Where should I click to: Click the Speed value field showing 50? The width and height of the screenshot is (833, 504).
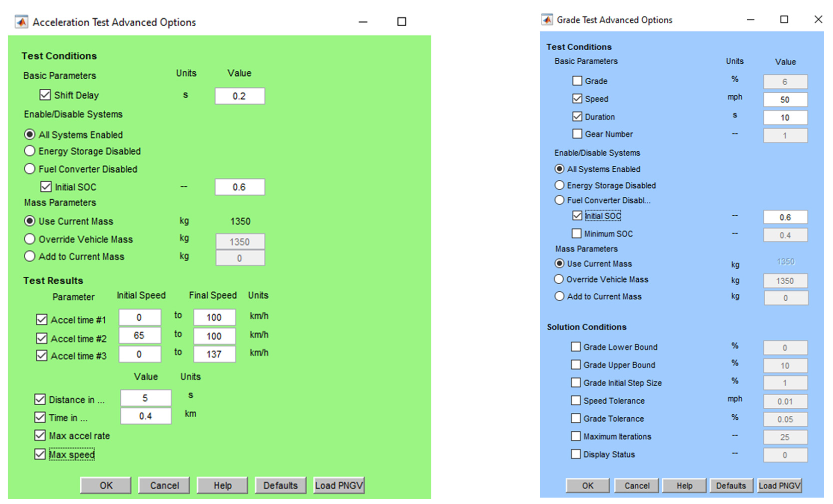click(x=785, y=100)
